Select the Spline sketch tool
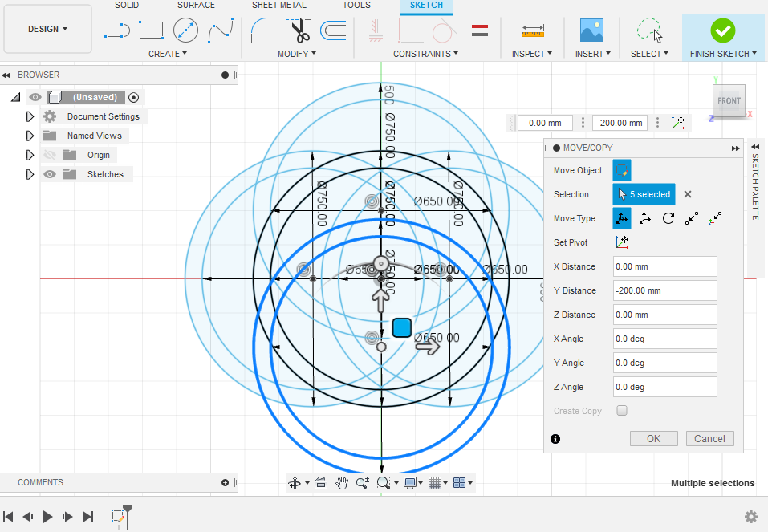Screen dimensions: 768x532 click(221, 30)
